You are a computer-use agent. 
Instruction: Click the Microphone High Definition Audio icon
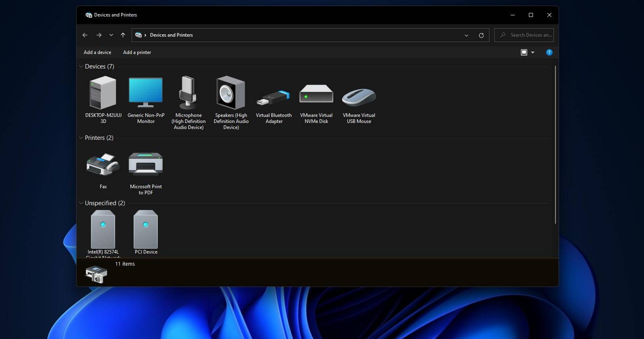pos(188,93)
